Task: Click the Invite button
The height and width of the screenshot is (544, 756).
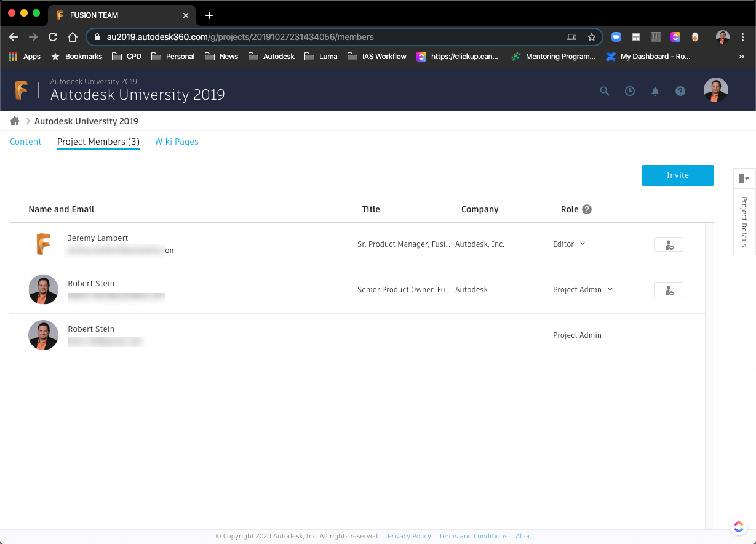Action: click(677, 175)
